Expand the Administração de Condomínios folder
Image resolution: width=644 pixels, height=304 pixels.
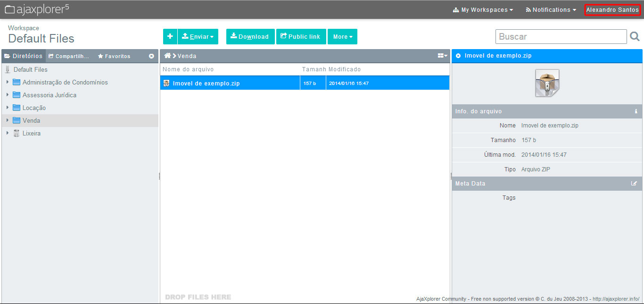(x=8, y=82)
